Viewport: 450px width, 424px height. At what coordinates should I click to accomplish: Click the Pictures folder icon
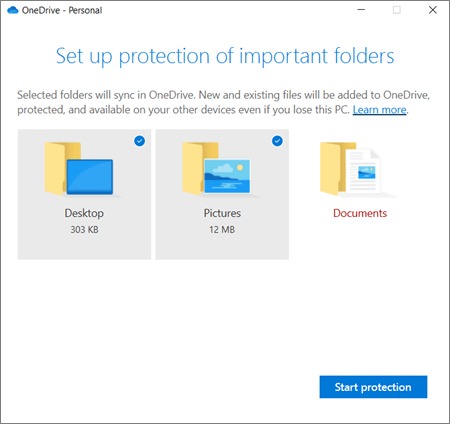pyautogui.click(x=217, y=169)
